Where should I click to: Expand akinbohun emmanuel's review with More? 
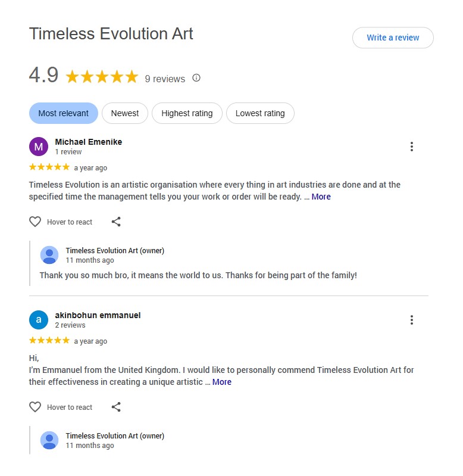click(221, 382)
